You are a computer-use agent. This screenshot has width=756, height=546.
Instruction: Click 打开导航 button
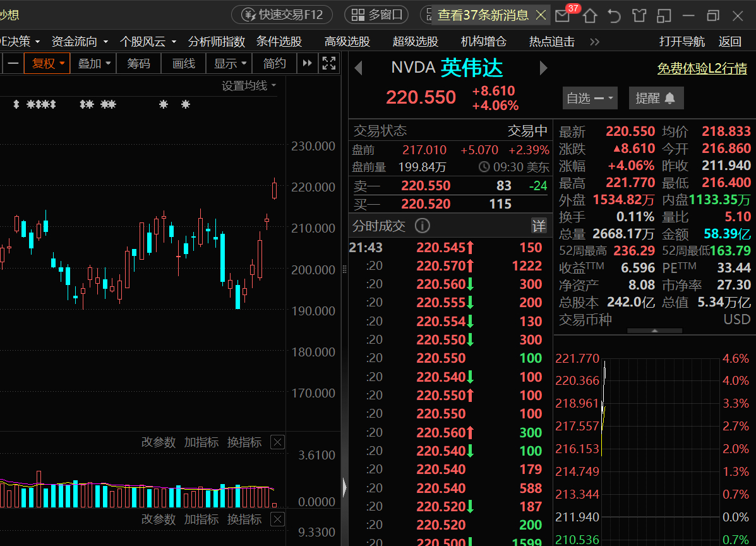click(681, 42)
